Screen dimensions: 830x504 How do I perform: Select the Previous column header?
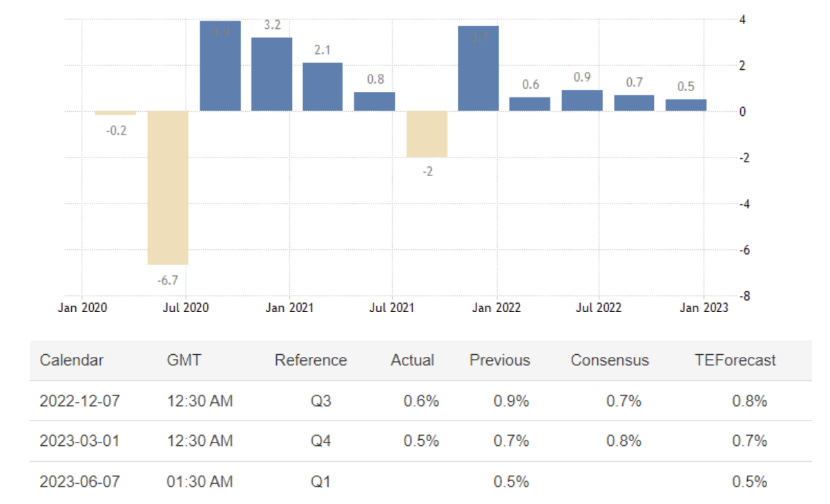(x=500, y=360)
